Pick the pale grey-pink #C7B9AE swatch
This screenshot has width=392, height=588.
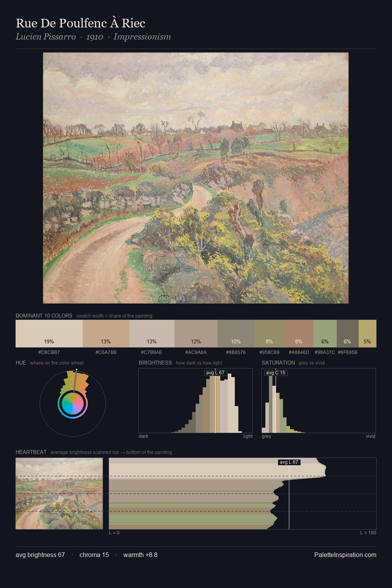[x=152, y=334]
